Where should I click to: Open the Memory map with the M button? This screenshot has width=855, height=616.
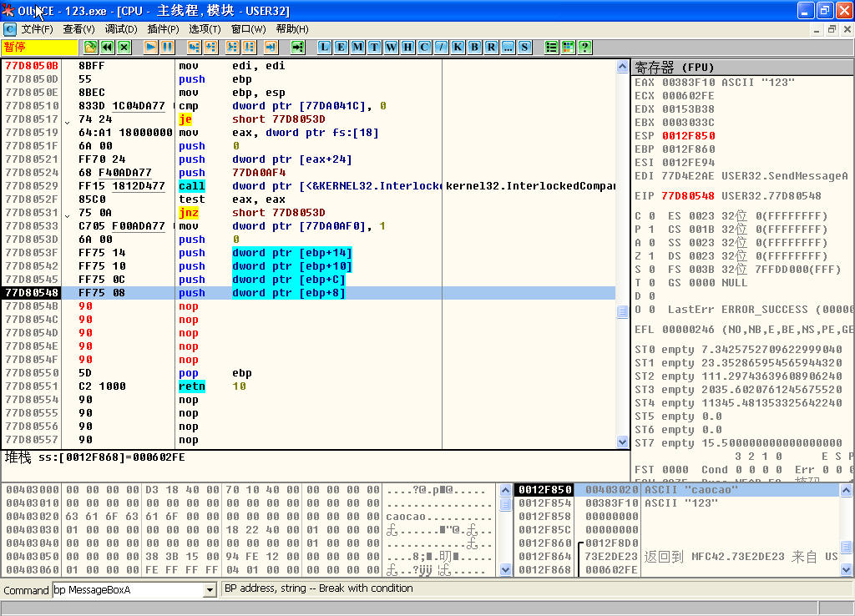pos(357,47)
